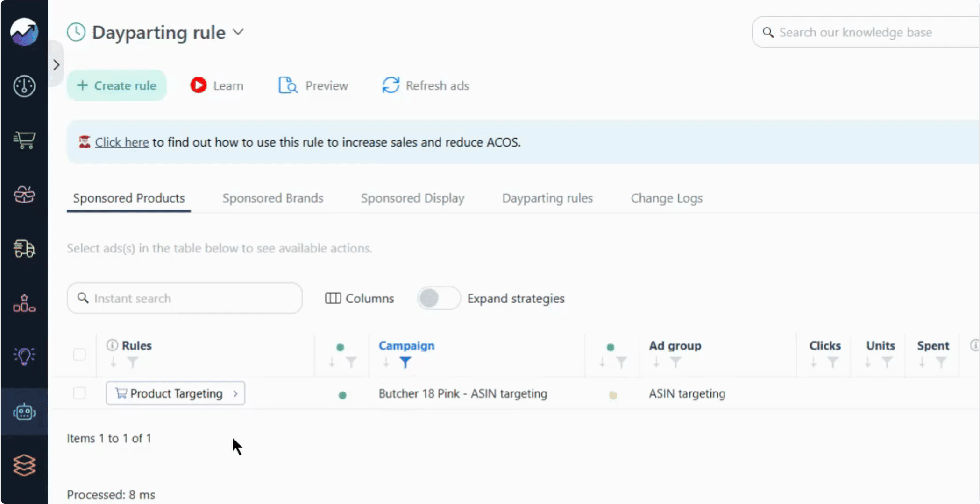The width and height of the screenshot is (980, 504).
Task: Click the Create rule button
Action: pos(117,85)
